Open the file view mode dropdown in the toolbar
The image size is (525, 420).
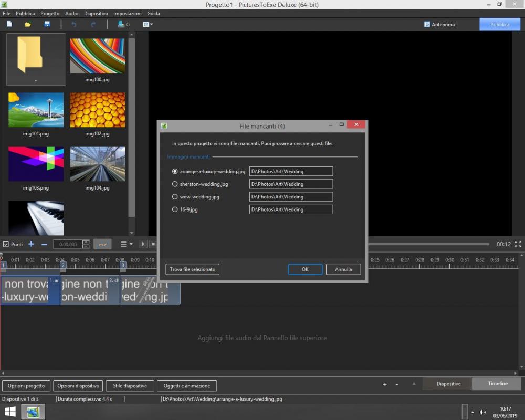148,24
